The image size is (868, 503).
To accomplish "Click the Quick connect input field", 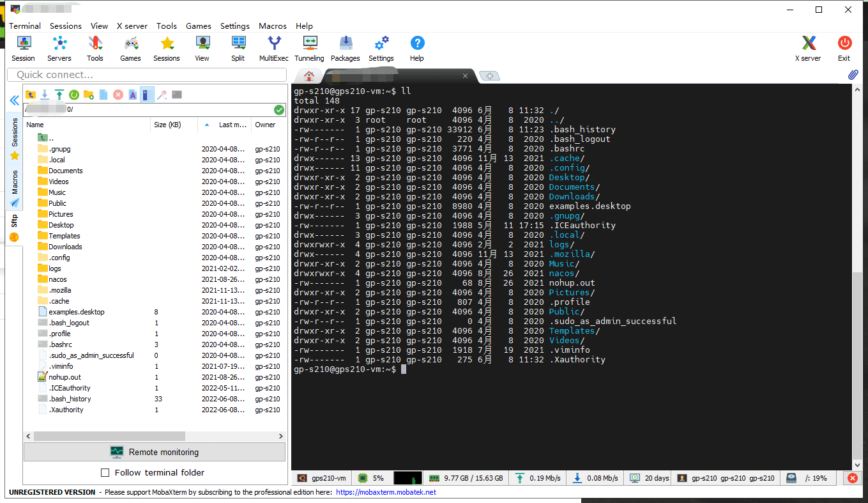I will pyautogui.click(x=147, y=75).
